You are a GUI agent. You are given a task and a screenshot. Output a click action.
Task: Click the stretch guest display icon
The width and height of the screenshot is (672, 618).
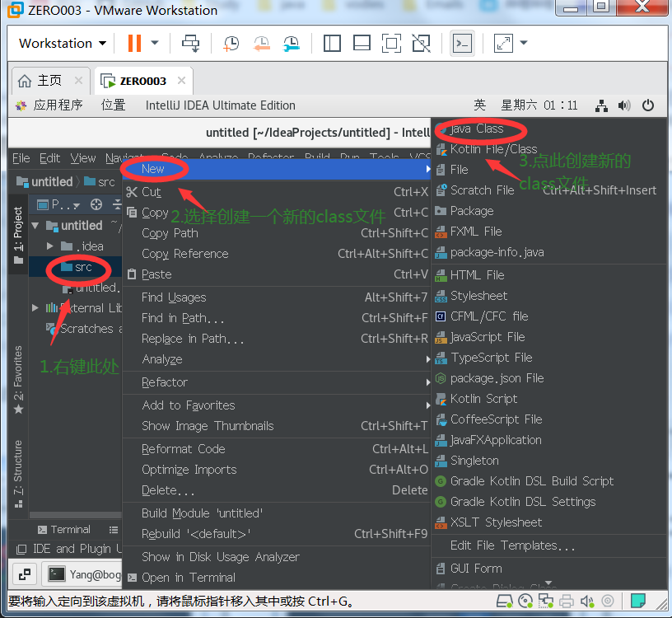click(503, 43)
